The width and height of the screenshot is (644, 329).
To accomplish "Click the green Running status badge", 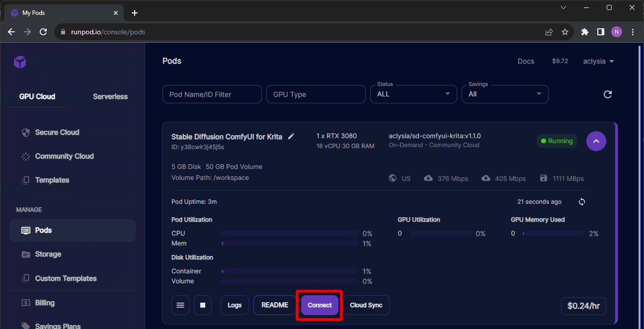I will [x=557, y=141].
